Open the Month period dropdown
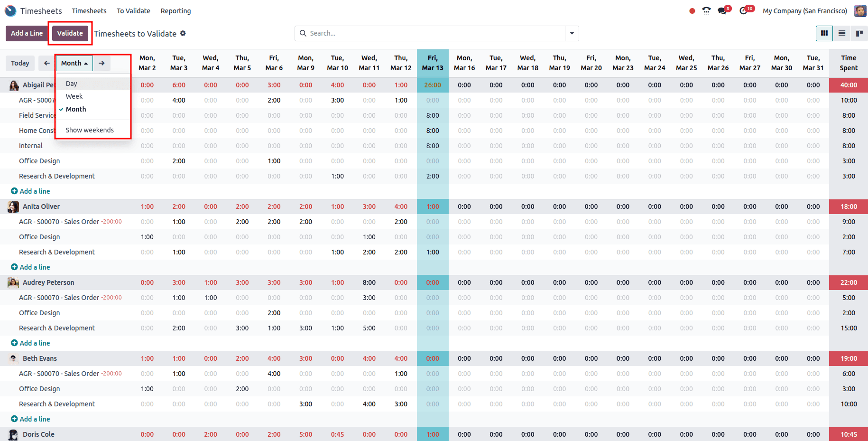Viewport: 868px width, 441px height. [x=74, y=63]
